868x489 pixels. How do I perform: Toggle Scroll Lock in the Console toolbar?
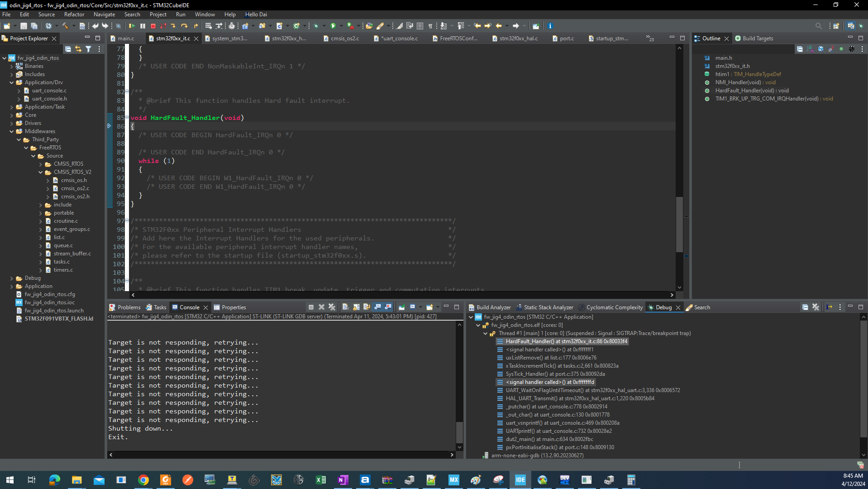355,307
